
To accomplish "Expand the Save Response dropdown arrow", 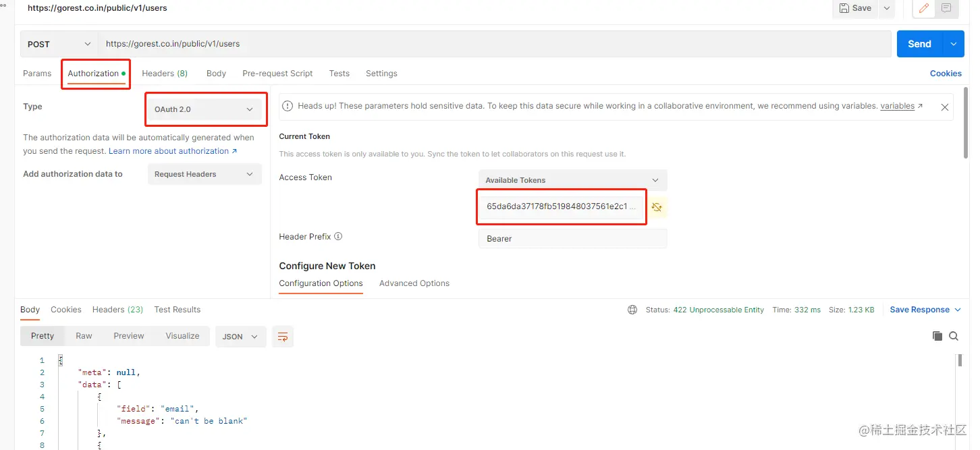I will coord(957,310).
